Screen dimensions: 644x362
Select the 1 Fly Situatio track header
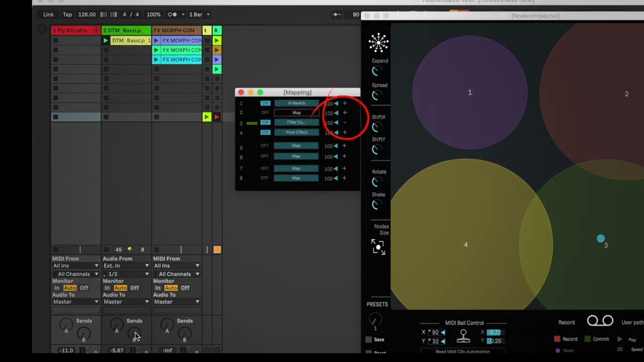76,31
